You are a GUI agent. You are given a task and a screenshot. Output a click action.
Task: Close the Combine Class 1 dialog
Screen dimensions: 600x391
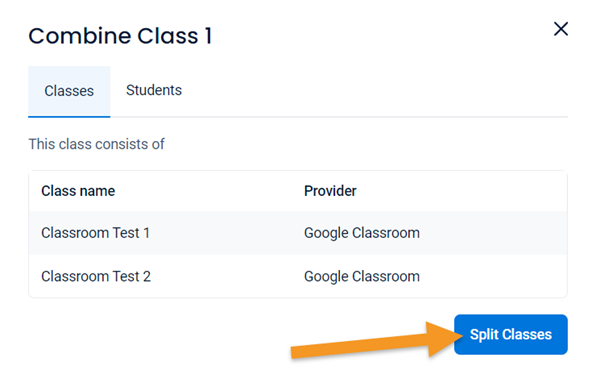point(561,29)
